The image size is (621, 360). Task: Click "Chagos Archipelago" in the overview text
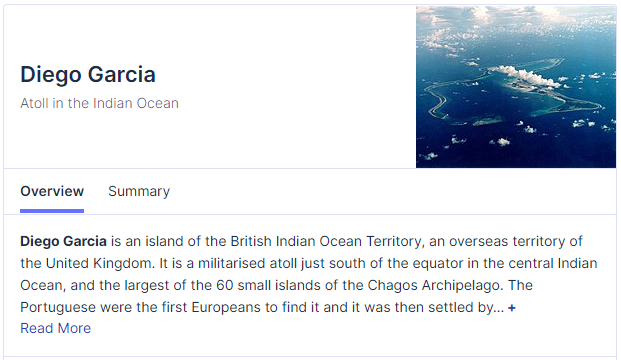click(x=433, y=286)
